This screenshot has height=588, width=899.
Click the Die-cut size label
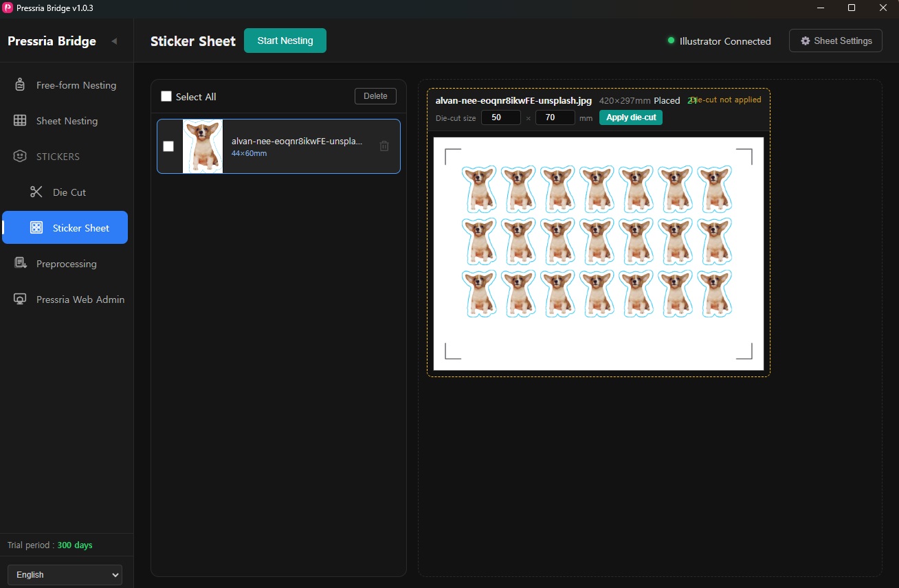[456, 118]
